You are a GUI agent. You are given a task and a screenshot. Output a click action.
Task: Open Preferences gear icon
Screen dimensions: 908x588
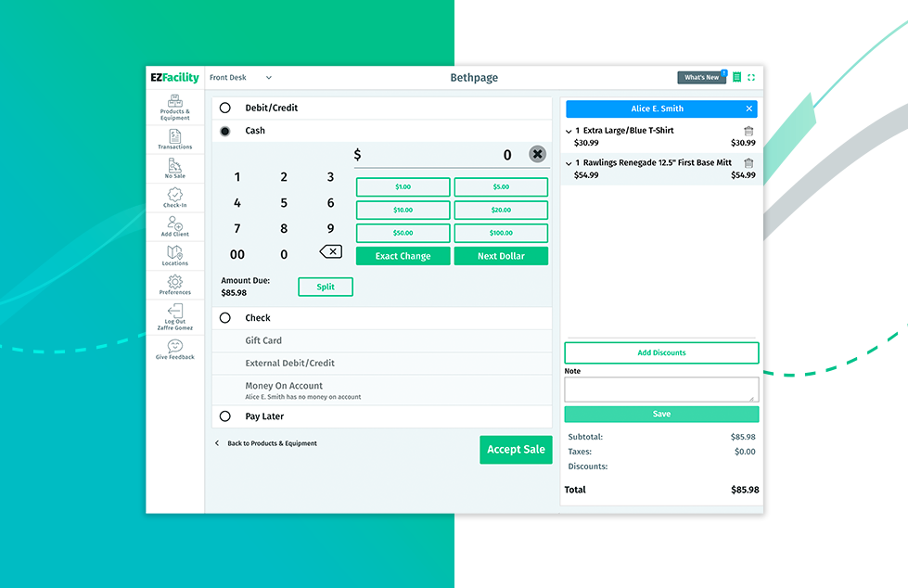point(174,284)
